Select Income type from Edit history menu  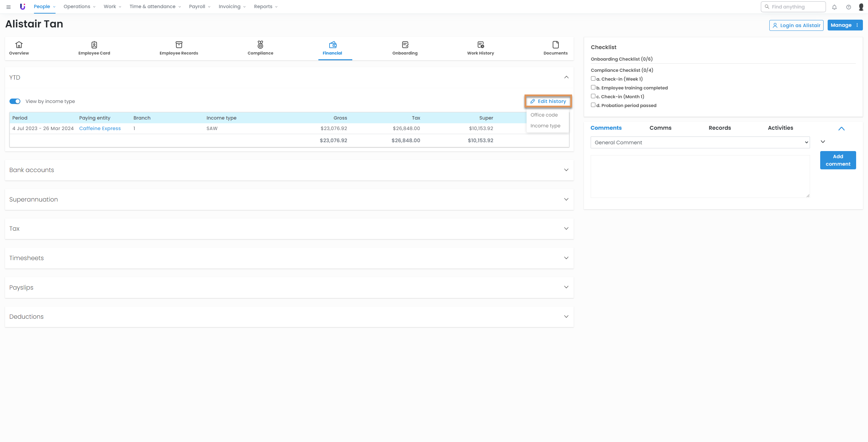[x=545, y=126]
